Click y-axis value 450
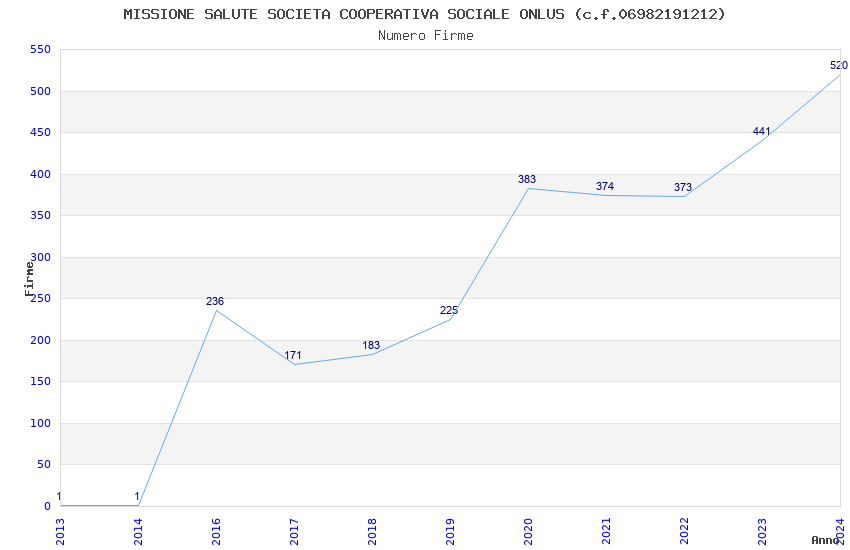 pyautogui.click(x=40, y=132)
